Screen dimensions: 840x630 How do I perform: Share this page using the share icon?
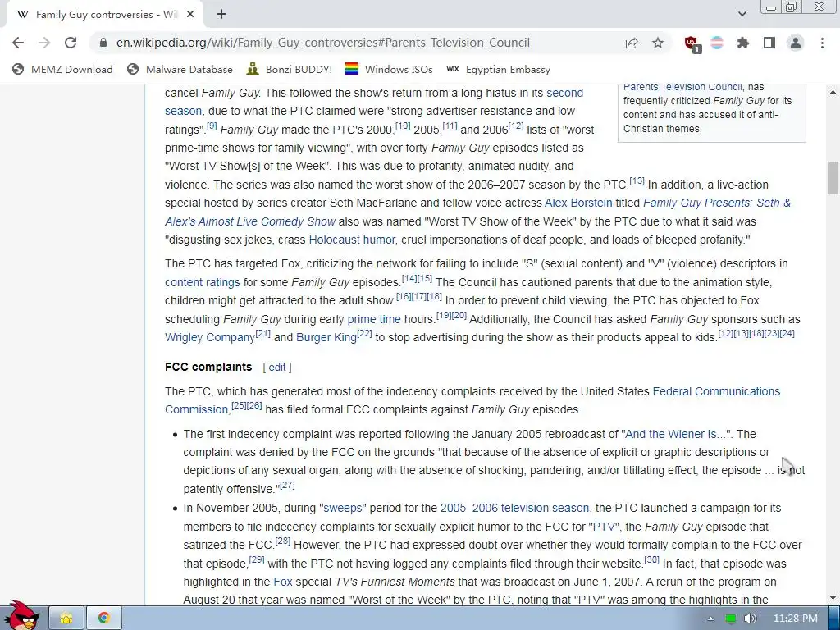tap(632, 43)
